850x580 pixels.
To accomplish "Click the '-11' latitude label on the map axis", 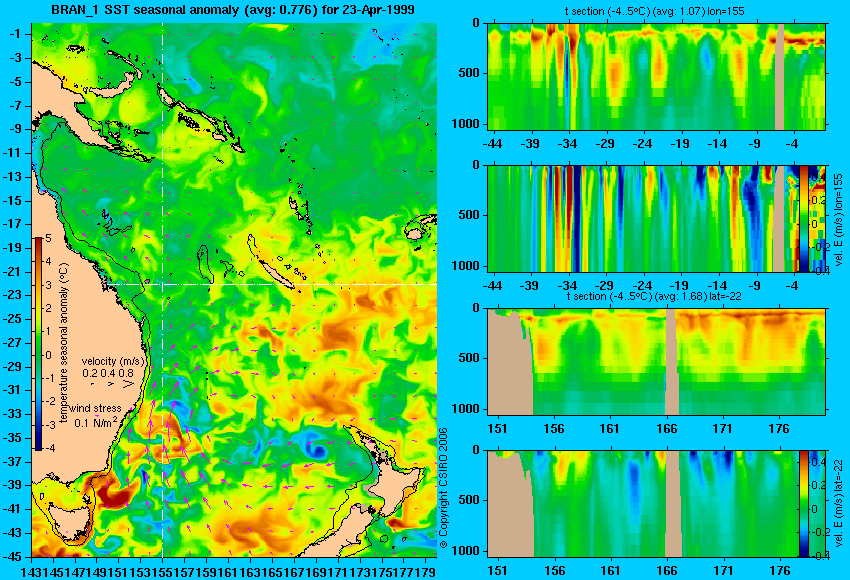I will click(13, 153).
